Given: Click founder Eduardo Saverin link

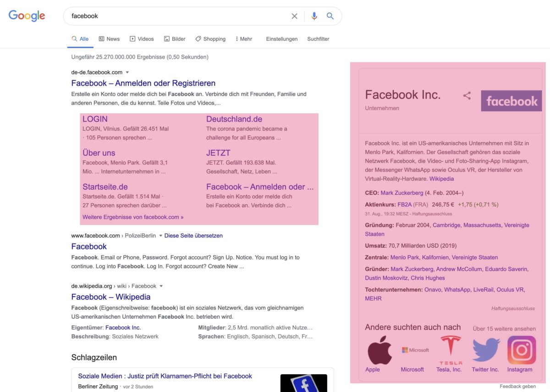Looking at the screenshot, I should [506, 269].
